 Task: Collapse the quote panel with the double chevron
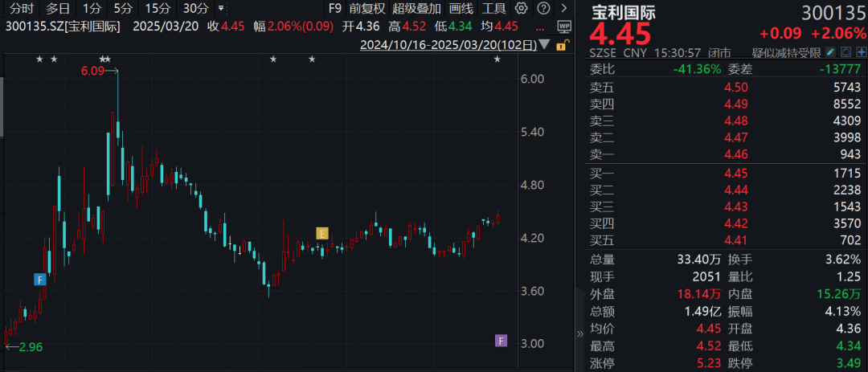point(580,333)
